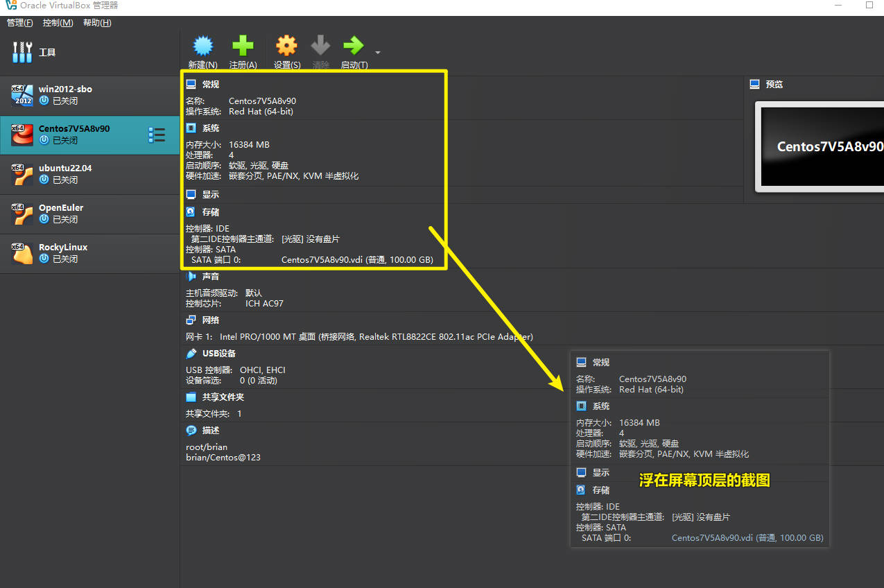The image size is (884, 588).
Task: Click 显示 monitor icon in Manager window
Action: [x=191, y=195]
